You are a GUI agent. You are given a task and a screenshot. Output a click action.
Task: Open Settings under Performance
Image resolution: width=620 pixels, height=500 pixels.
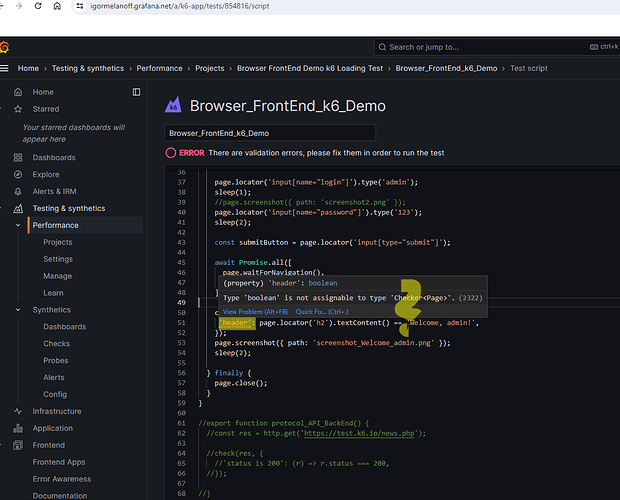58,259
